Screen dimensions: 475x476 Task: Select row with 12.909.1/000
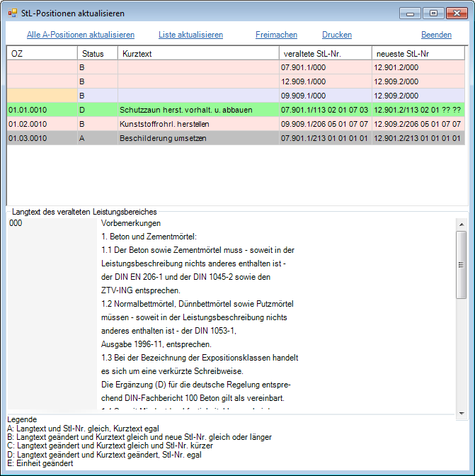[236, 81]
